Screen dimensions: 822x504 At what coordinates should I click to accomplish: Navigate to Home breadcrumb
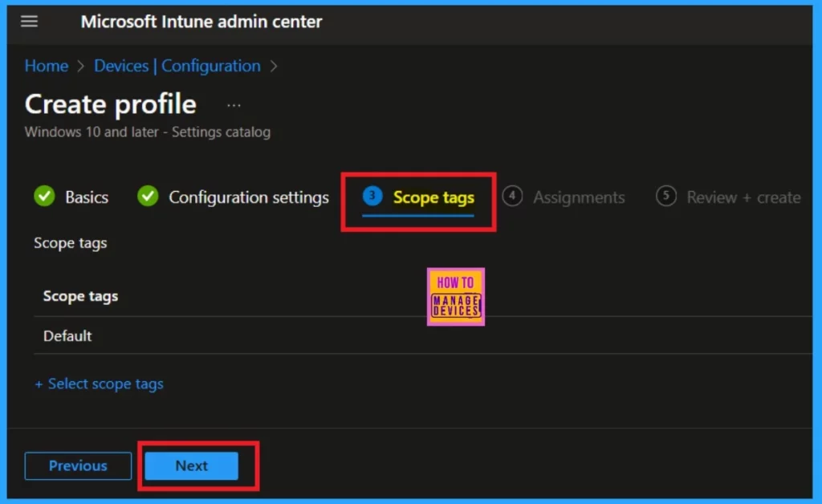tap(47, 66)
